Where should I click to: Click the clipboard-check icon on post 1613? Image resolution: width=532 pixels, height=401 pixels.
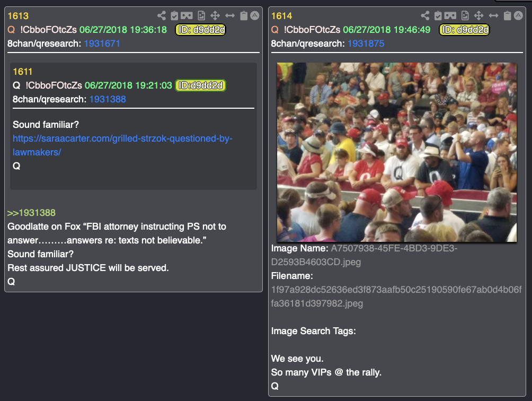tap(174, 15)
